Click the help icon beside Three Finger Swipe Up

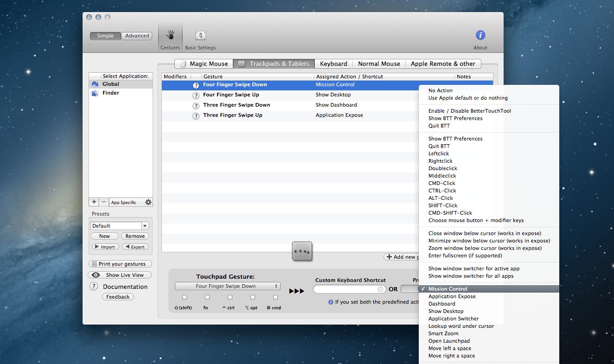click(196, 116)
